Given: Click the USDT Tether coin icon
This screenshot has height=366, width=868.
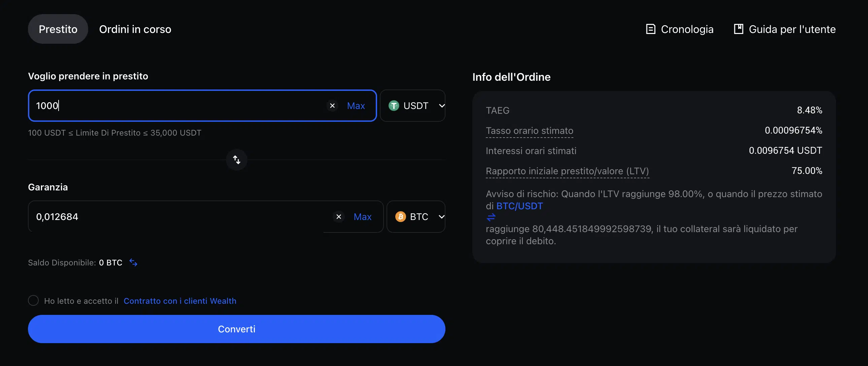Looking at the screenshot, I should coord(394,106).
